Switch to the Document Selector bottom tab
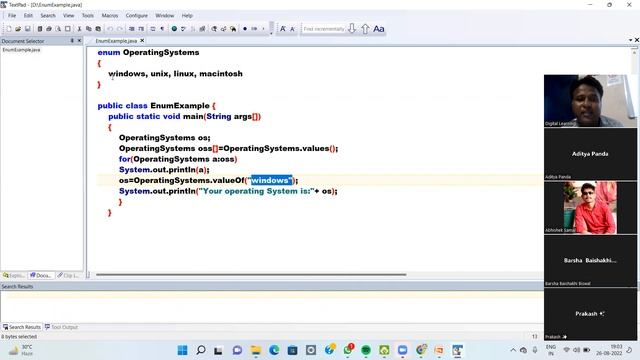 pos(40,276)
